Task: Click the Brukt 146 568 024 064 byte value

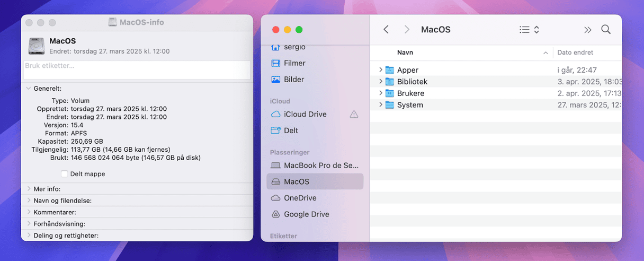Action: 136,158
